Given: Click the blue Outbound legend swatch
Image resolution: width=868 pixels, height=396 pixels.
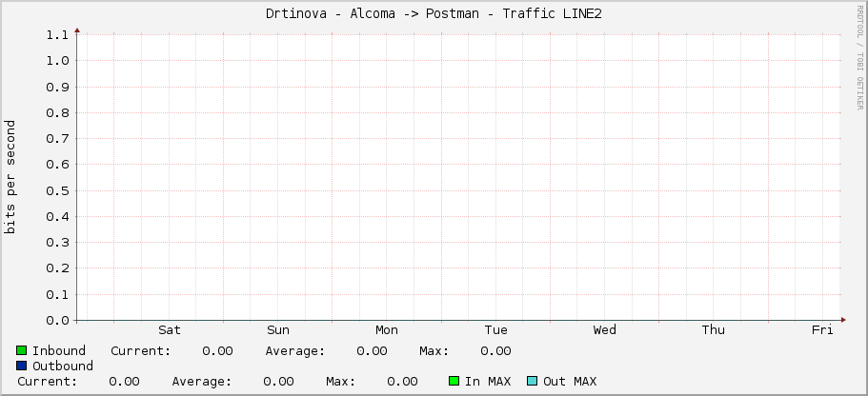Looking at the screenshot, I should pyautogui.click(x=22, y=366).
